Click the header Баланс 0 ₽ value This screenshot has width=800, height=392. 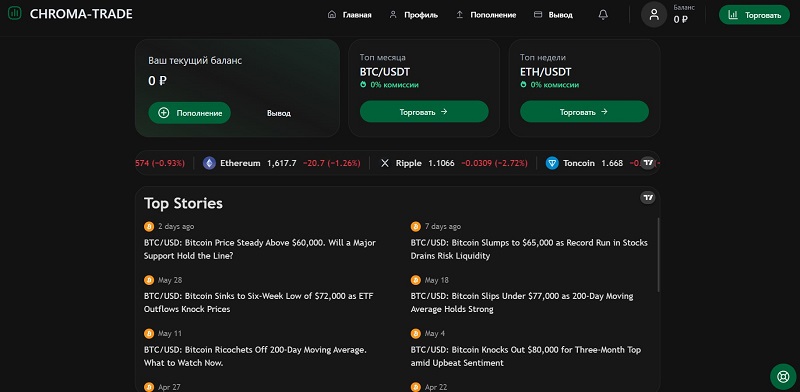click(680, 20)
